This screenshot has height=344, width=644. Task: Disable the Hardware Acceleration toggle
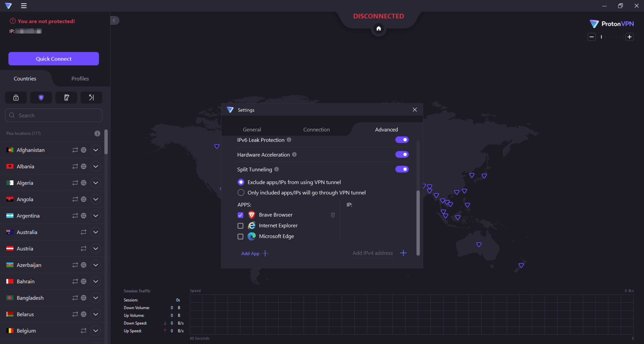(402, 155)
